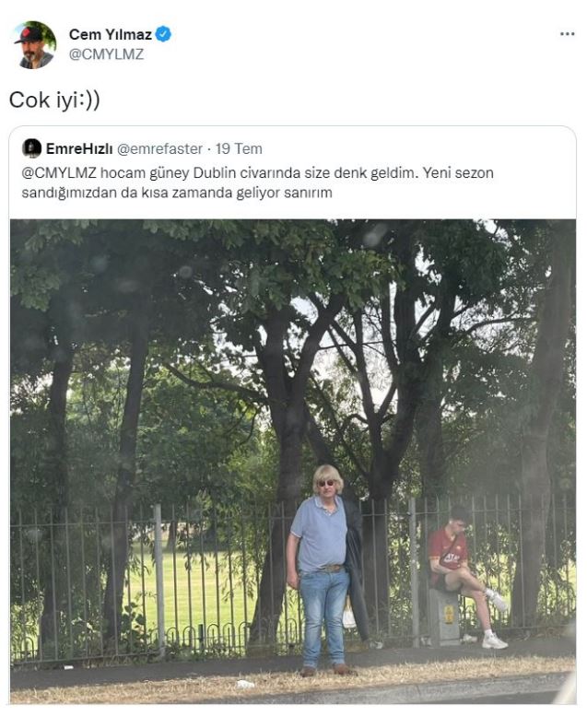Open the Cem Yılmaz display name link
The image size is (587, 728).
(111, 34)
